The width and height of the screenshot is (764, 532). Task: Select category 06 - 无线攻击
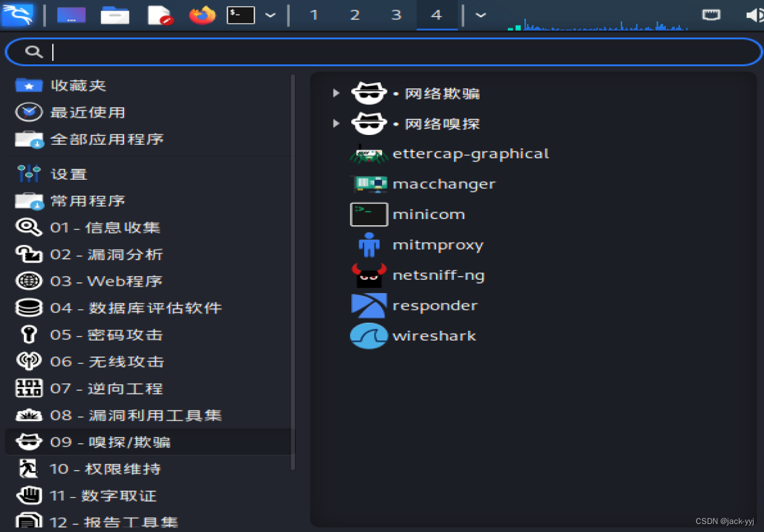(x=147, y=361)
